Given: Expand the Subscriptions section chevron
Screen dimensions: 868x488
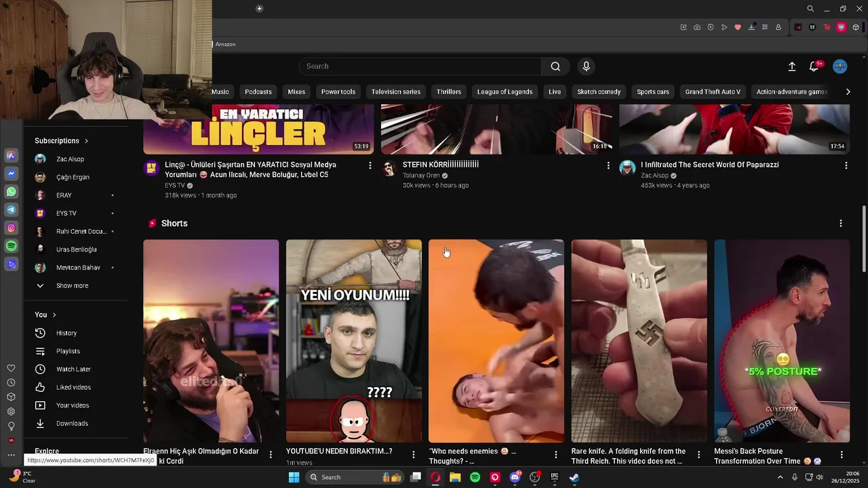Looking at the screenshot, I should click(x=86, y=141).
